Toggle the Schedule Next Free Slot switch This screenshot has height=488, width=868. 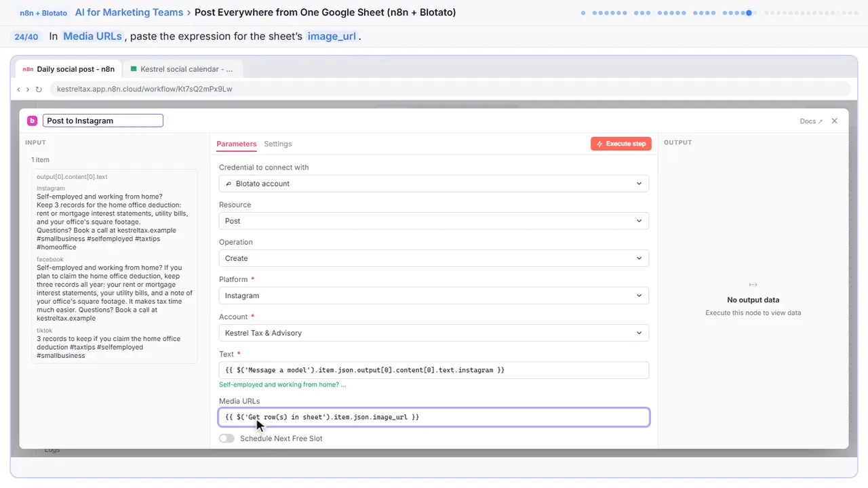tap(226, 439)
